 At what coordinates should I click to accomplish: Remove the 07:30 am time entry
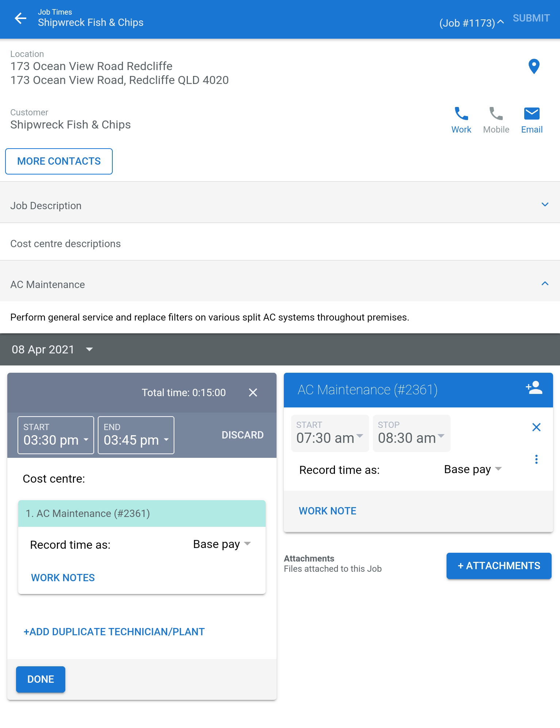point(536,427)
